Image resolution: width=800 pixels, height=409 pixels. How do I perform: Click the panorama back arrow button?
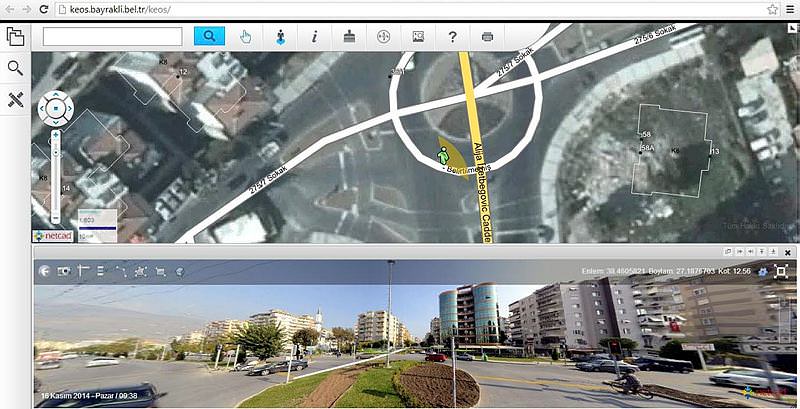click(x=44, y=271)
